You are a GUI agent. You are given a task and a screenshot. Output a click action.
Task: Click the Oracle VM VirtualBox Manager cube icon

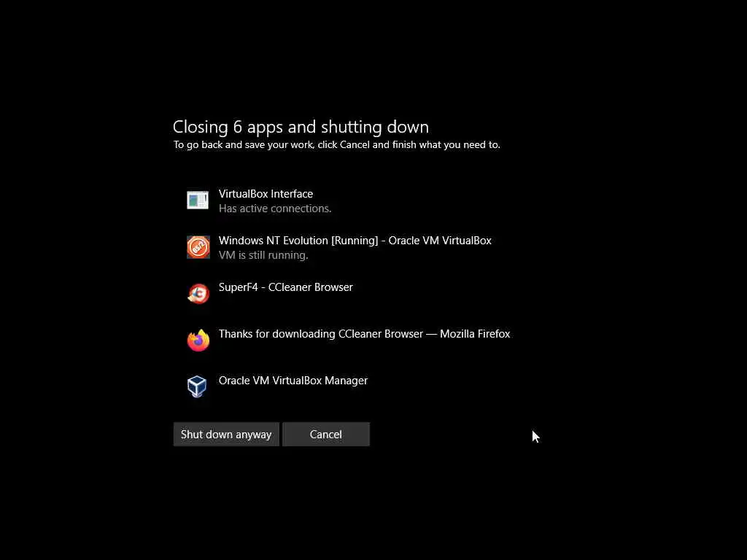click(x=197, y=386)
